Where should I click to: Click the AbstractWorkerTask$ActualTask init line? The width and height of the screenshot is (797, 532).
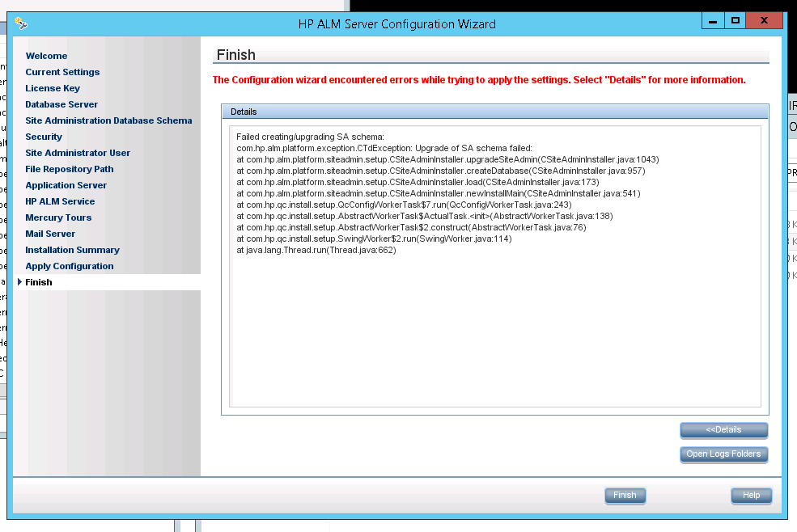(x=425, y=216)
